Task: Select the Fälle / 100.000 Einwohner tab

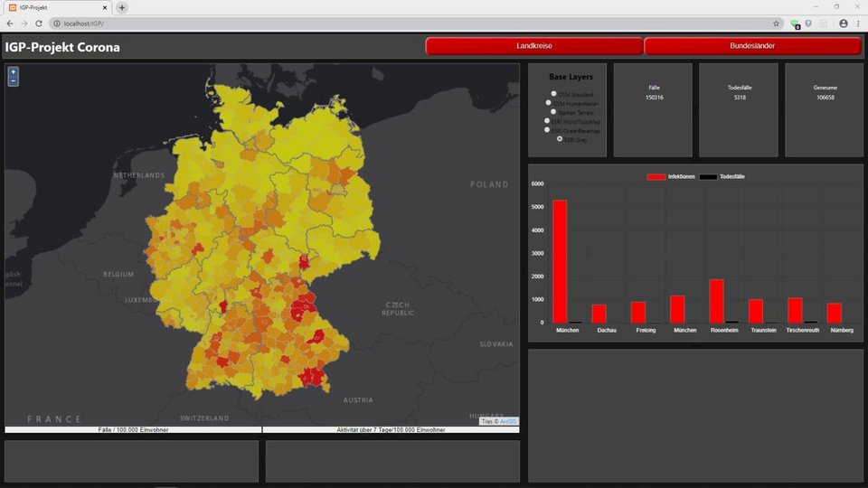Action: [133, 430]
